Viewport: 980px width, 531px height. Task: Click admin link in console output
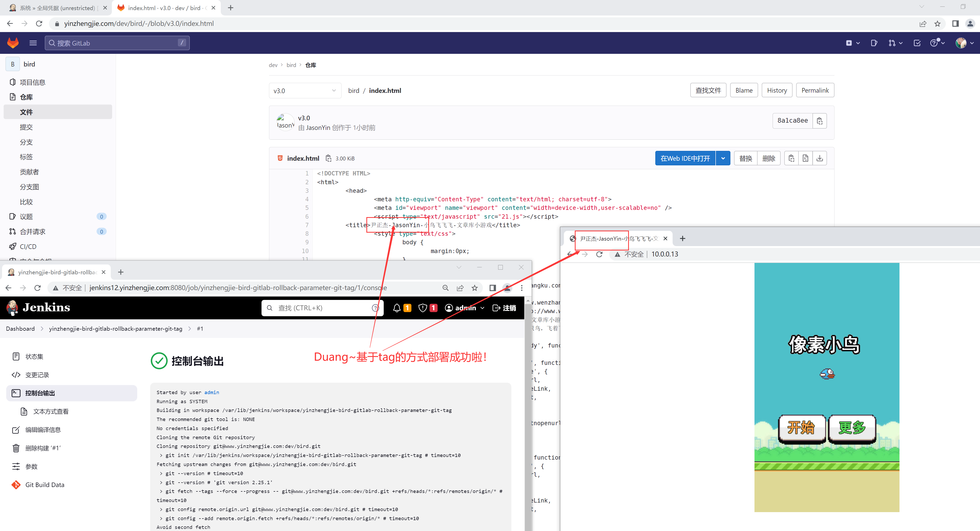coord(212,392)
